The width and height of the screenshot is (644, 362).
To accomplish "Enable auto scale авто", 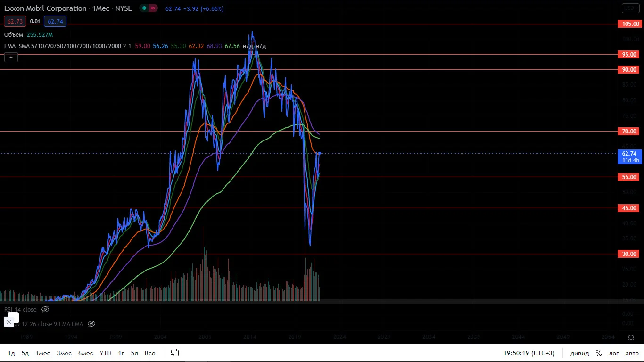I will [632, 353].
